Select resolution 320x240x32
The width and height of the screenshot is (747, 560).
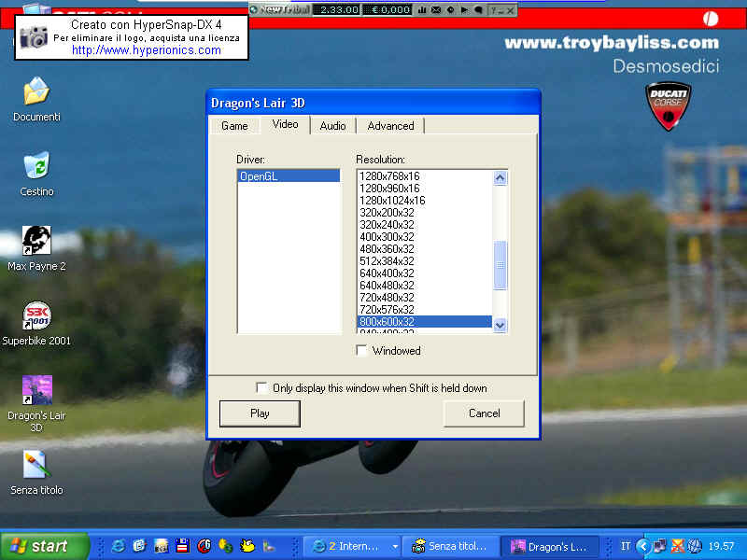pos(425,225)
